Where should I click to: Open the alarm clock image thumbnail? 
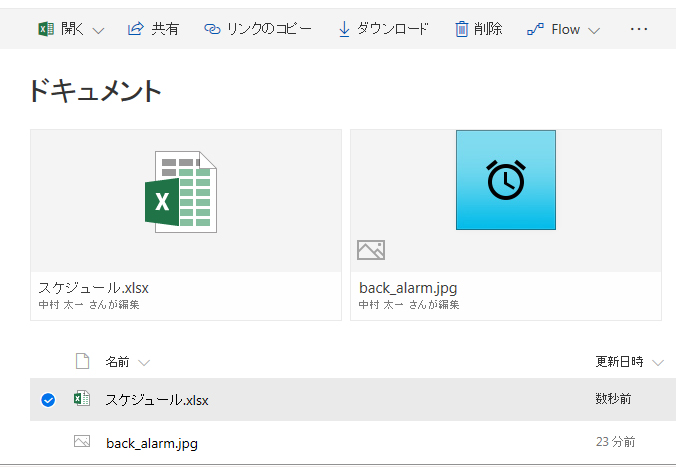506,180
